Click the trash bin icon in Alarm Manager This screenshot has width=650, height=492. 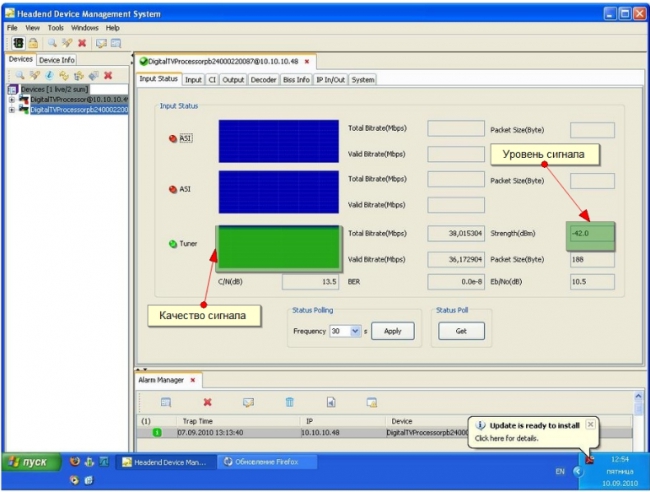[x=289, y=402]
